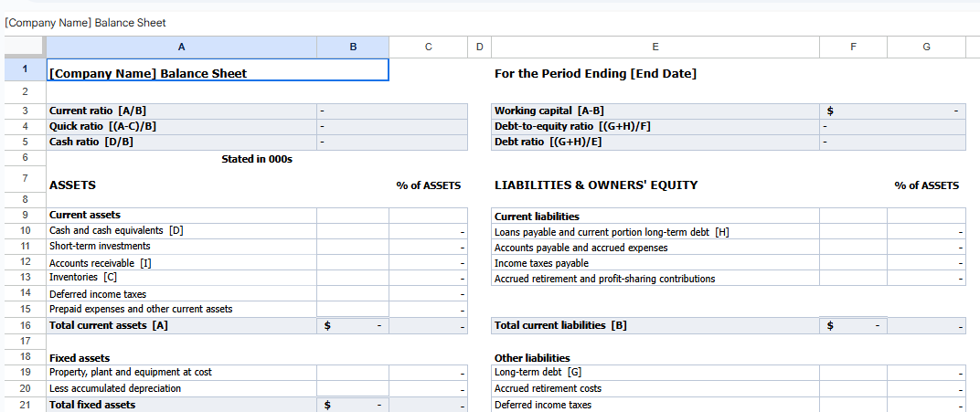This screenshot has width=980, height=412.
Task: Select the 'Stated in 000s' cell
Action: click(x=257, y=159)
